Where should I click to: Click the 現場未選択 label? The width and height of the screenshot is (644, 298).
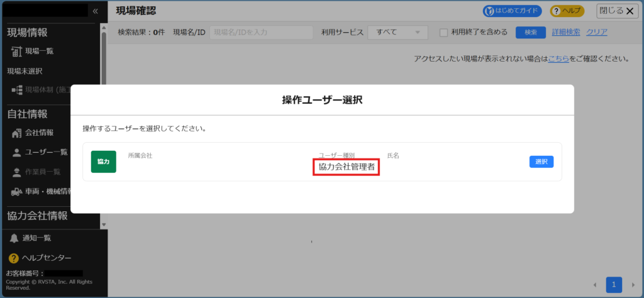point(25,72)
